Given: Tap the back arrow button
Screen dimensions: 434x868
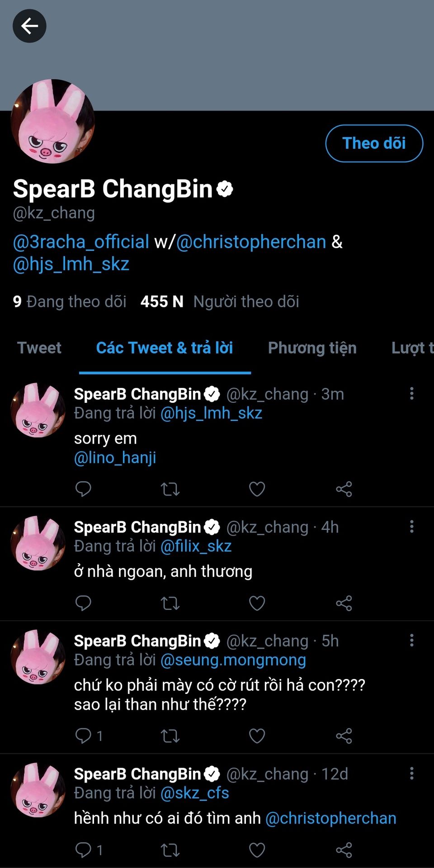Looking at the screenshot, I should click(29, 26).
